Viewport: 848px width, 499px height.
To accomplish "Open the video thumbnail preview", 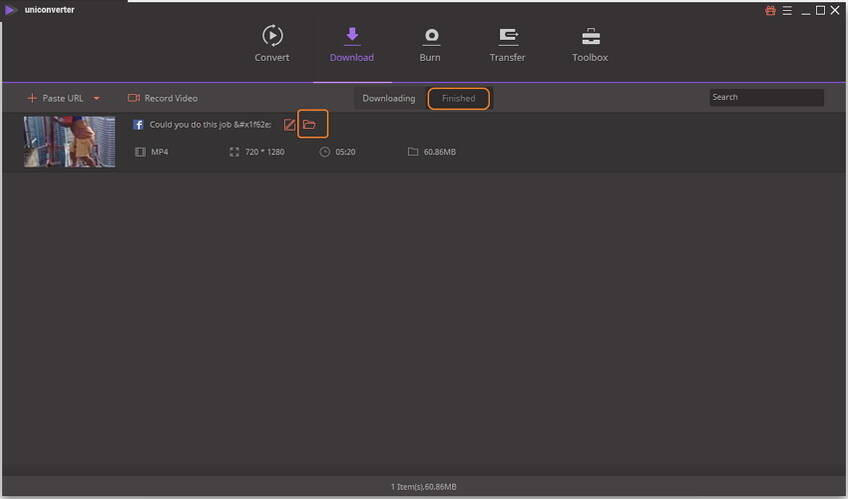I will pyautogui.click(x=69, y=142).
